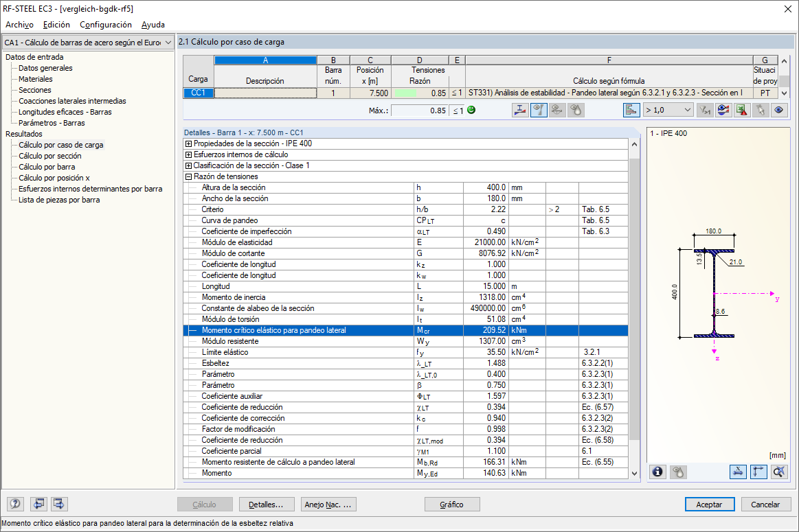Select the Curva de pandeo row
Viewport: 799px width, 532px height.
point(405,220)
